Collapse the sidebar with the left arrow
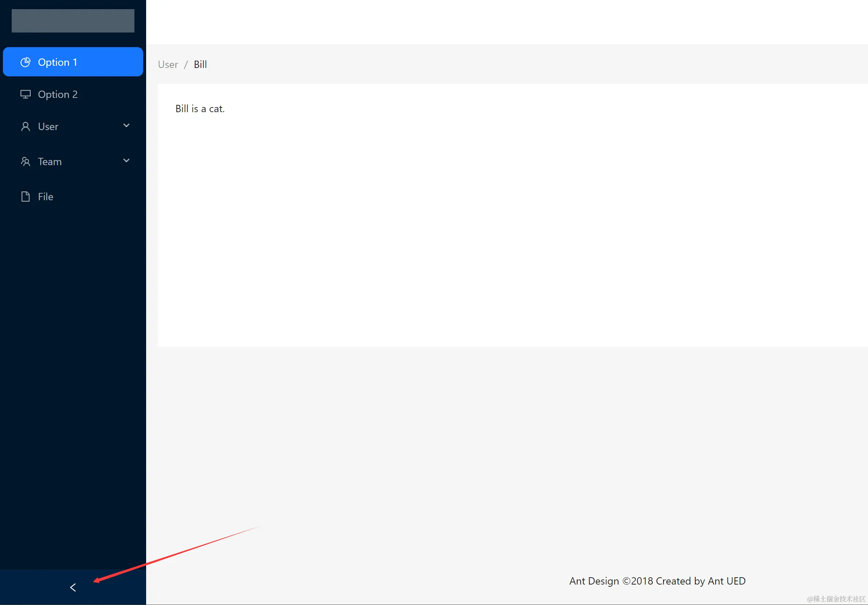868x605 pixels. coord(73,587)
